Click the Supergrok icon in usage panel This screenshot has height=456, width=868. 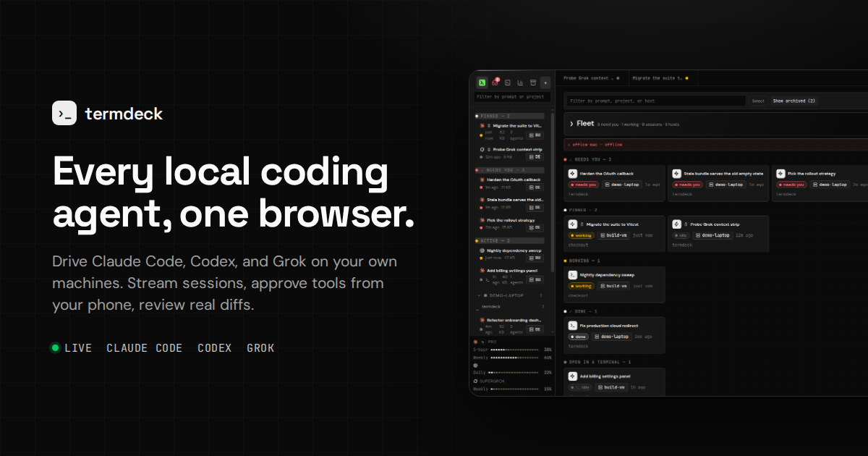pyautogui.click(x=475, y=381)
